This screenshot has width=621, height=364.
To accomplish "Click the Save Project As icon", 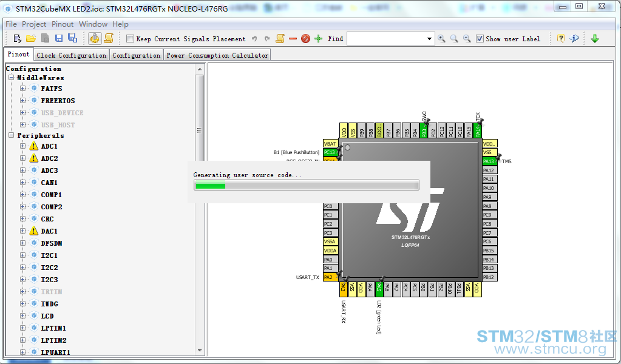I will pos(72,38).
